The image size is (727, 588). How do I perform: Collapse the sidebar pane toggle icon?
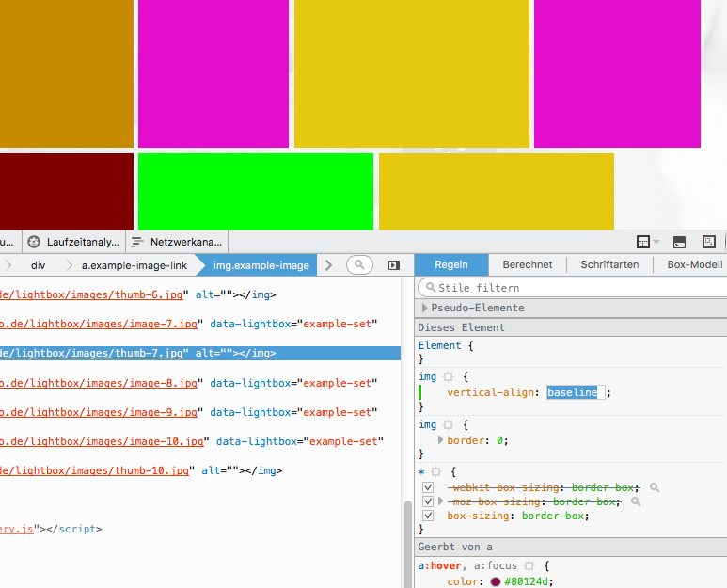[394, 265]
